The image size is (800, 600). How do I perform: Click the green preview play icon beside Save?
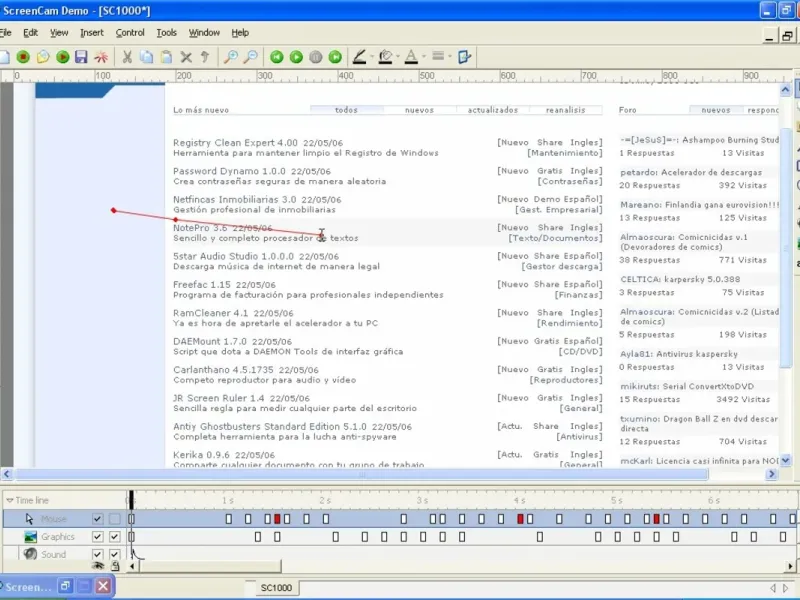click(x=63, y=57)
